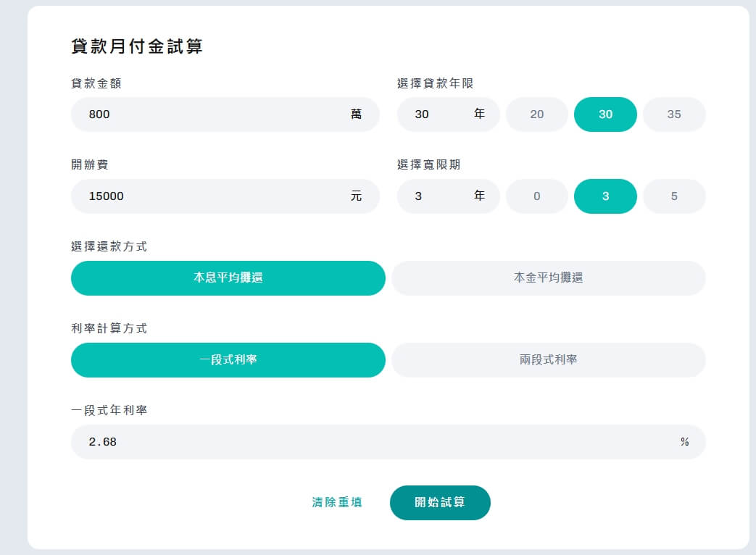Switch repayment method to 本金平均攤還
This screenshot has width=756, height=555.
[x=548, y=278]
